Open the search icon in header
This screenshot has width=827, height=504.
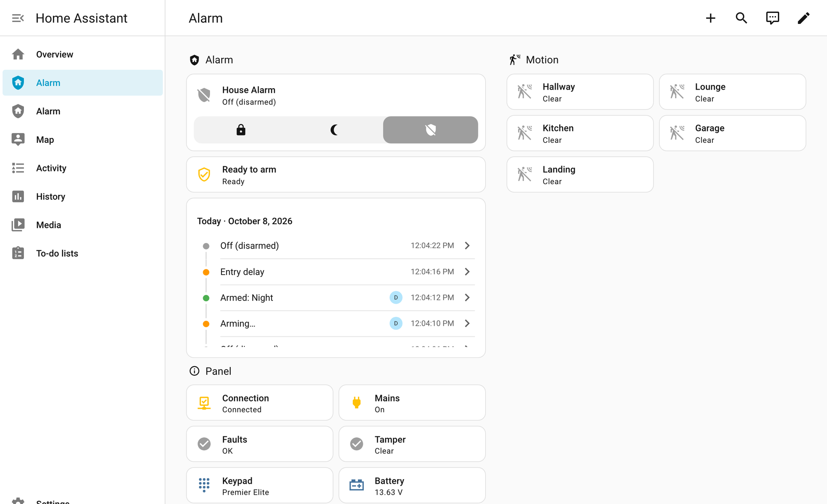coord(741,18)
